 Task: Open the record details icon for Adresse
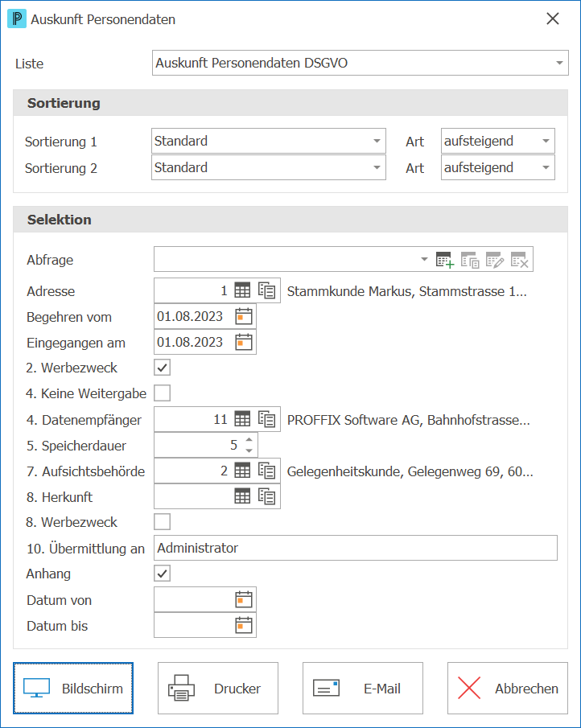[267, 290]
